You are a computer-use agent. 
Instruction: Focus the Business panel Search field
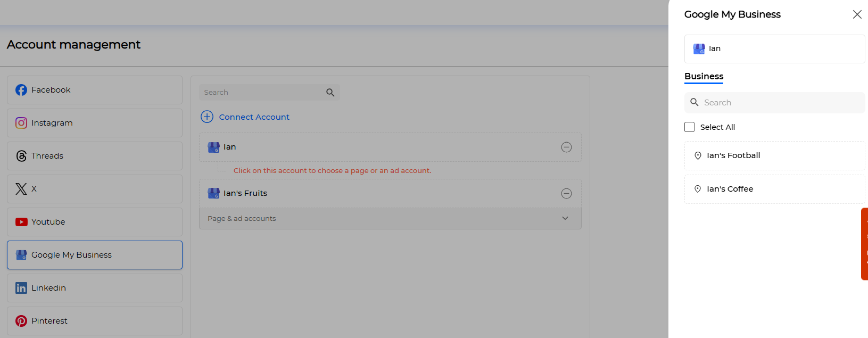774,102
